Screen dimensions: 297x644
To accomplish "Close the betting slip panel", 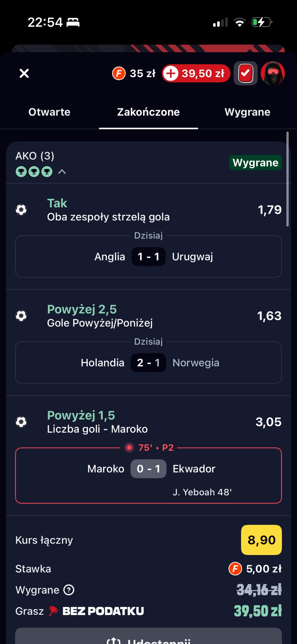I will pyautogui.click(x=24, y=73).
